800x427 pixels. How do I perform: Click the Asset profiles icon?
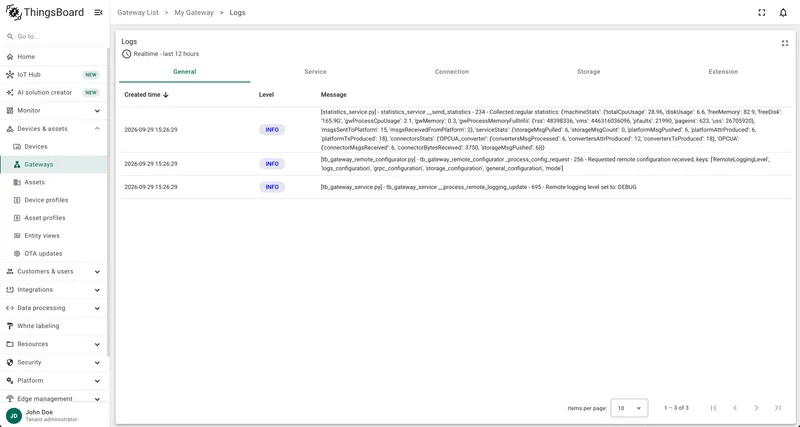coord(17,218)
